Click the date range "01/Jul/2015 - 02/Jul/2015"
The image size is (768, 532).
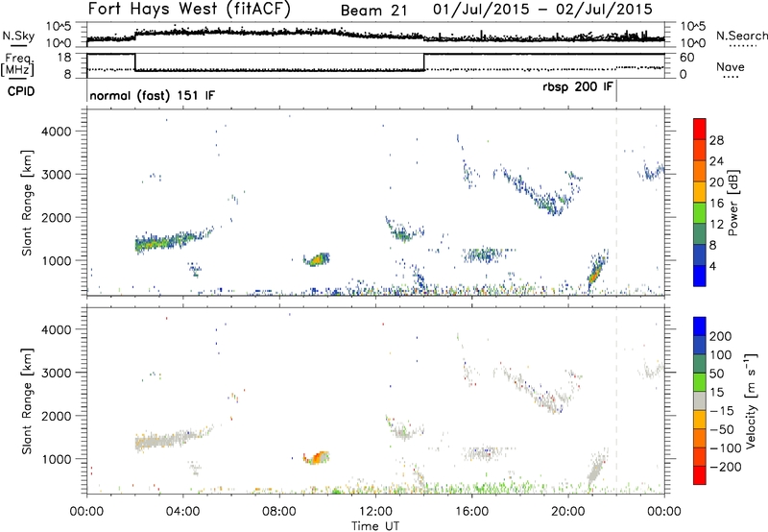coord(542,10)
